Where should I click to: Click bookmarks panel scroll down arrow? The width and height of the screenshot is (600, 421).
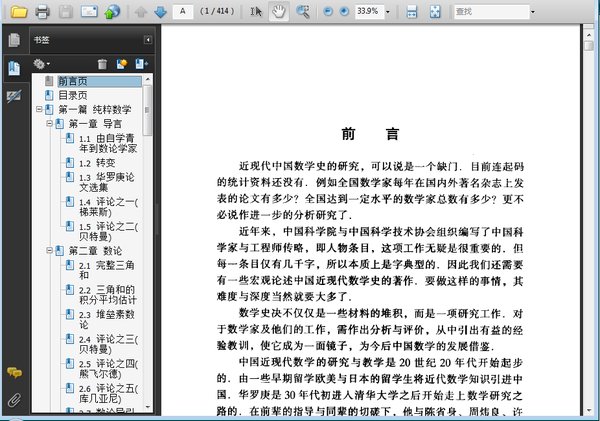coord(148,407)
